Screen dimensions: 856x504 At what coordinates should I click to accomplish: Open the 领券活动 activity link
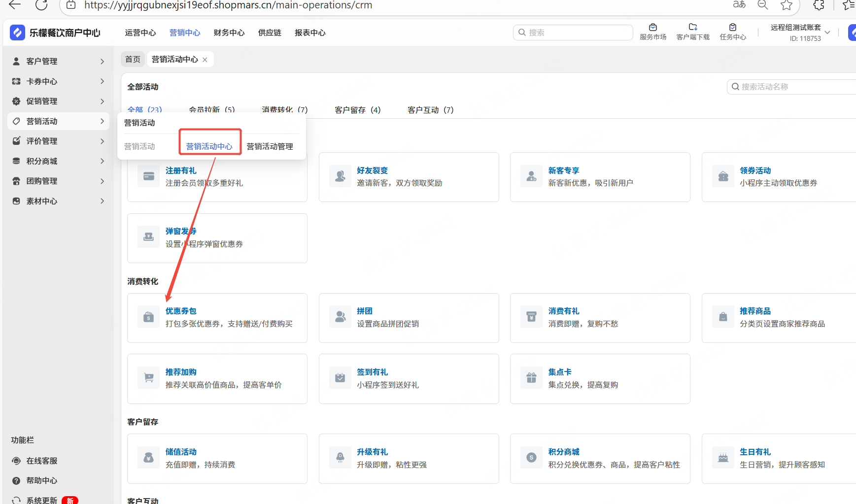pyautogui.click(x=755, y=170)
